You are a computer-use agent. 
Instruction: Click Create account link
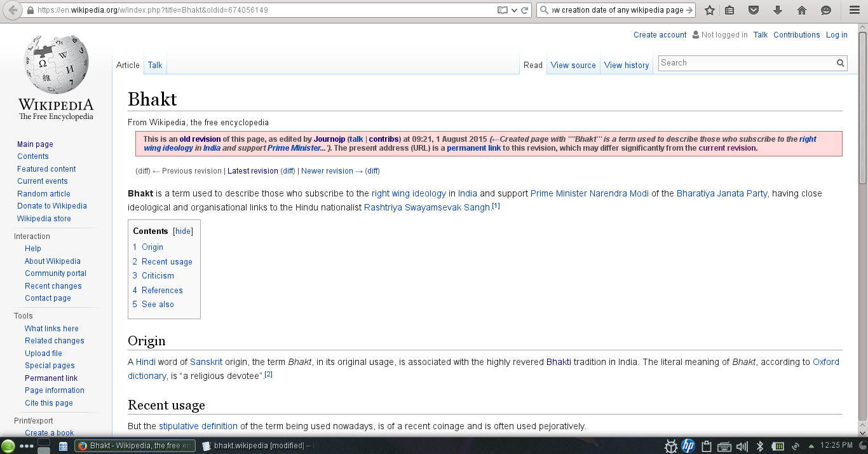click(x=660, y=35)
